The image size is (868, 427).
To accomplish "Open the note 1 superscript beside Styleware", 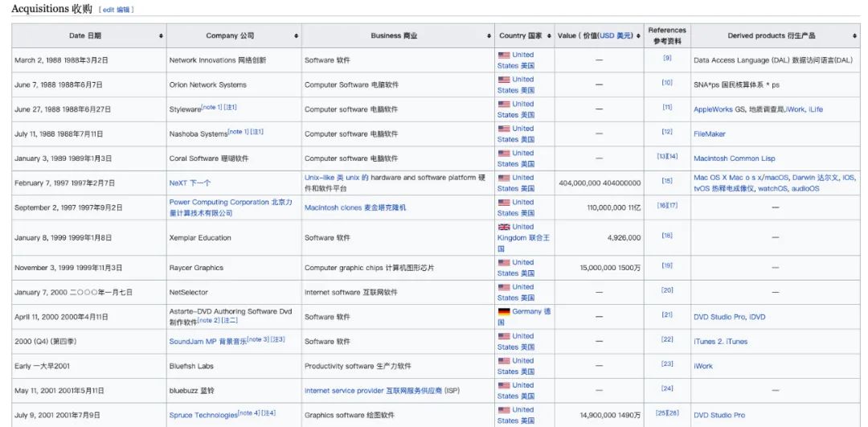I will 211,107.
